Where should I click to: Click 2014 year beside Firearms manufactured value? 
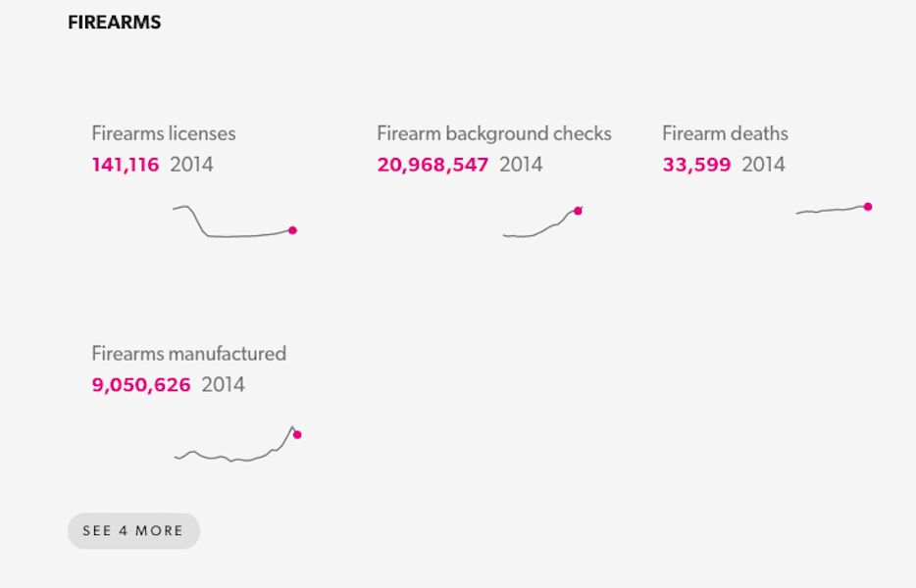coord(224,385)
